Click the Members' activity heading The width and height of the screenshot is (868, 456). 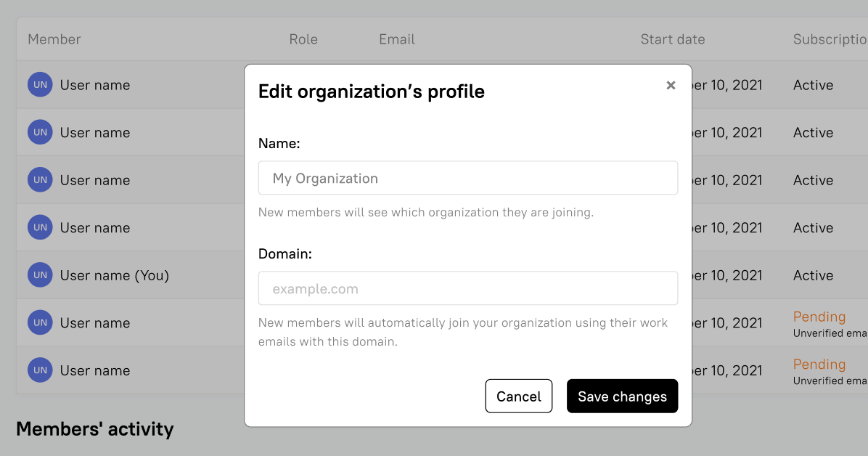pos(95,429)
